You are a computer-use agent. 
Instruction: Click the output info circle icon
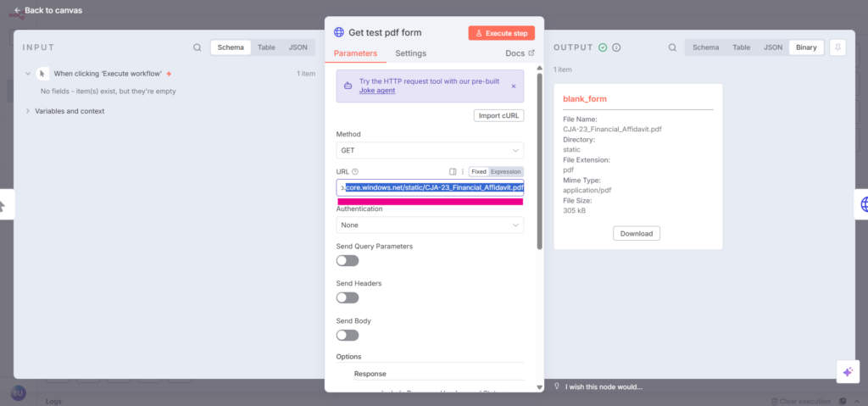tap(616, 47)
